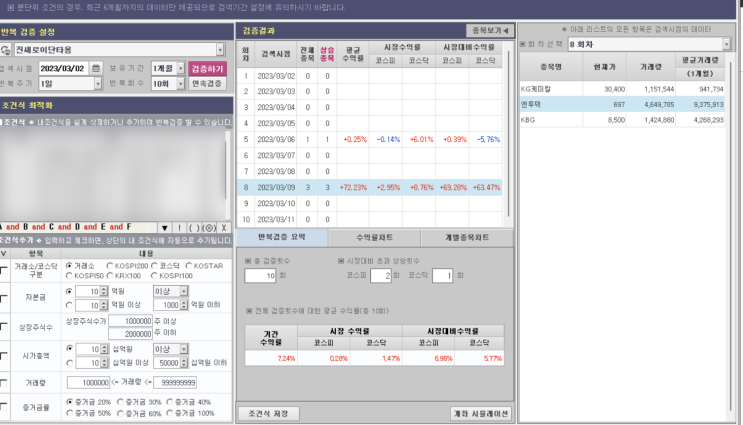Click the exclamation mark (!) formula button

pyautogui.click(x=180, y=227)
